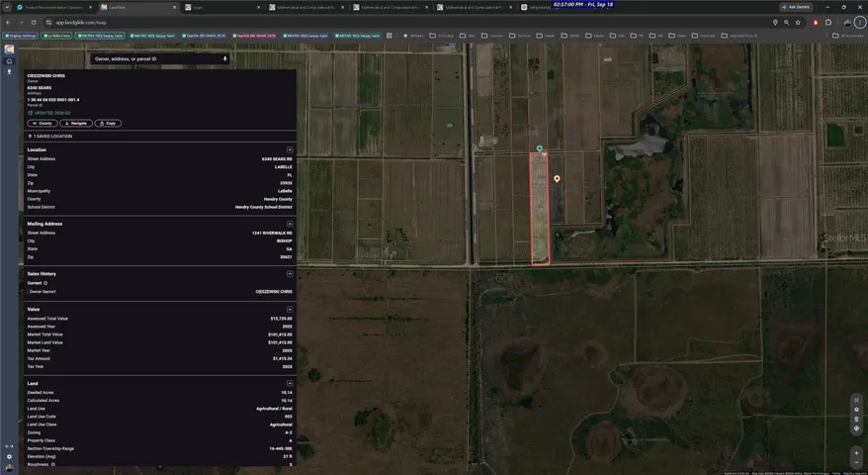Click the County button
The image size is (868, 475).
point(43,123)
